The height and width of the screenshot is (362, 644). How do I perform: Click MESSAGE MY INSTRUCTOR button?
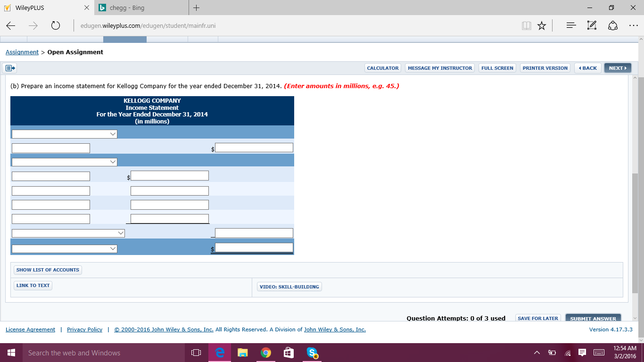click(x=440, y=68)
